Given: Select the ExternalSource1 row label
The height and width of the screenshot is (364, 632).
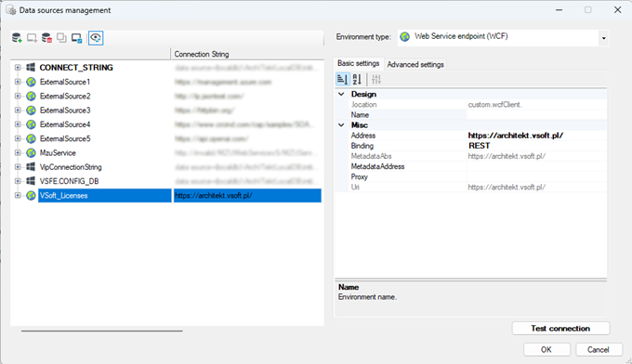Looking at the screenshot, I should pos(65,82).
